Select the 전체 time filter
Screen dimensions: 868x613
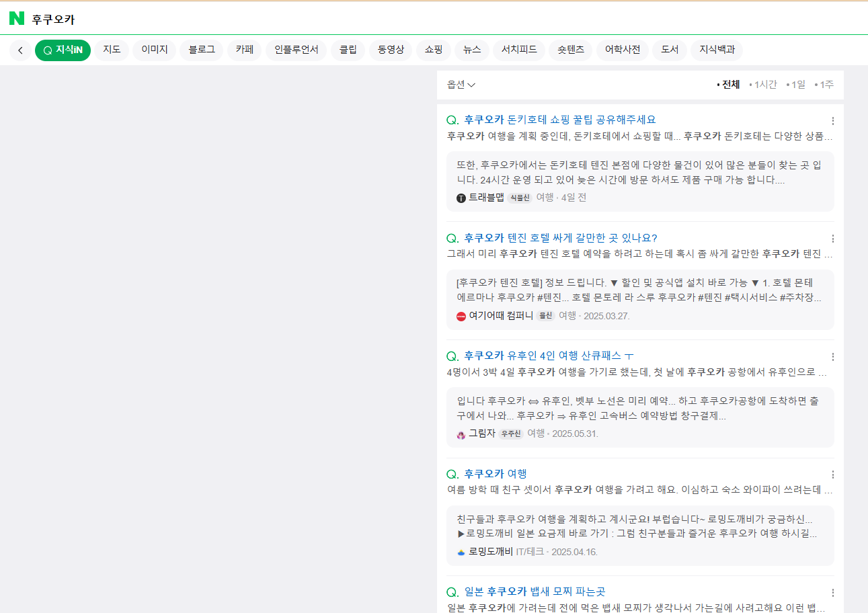coord(729,85)
